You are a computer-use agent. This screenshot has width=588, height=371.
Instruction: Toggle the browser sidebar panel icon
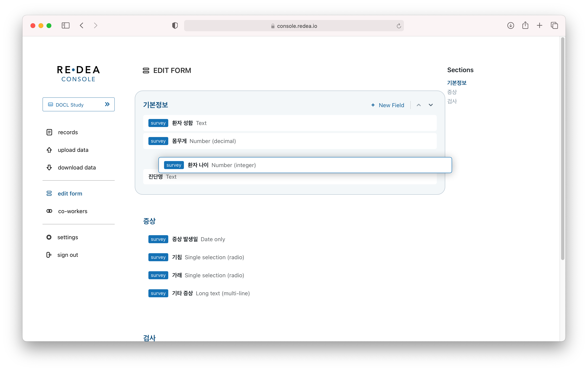click(65, 26)
